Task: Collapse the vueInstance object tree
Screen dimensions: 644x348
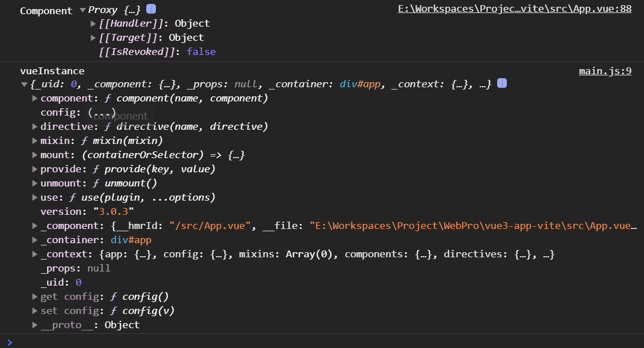Action: coord(24,84)
